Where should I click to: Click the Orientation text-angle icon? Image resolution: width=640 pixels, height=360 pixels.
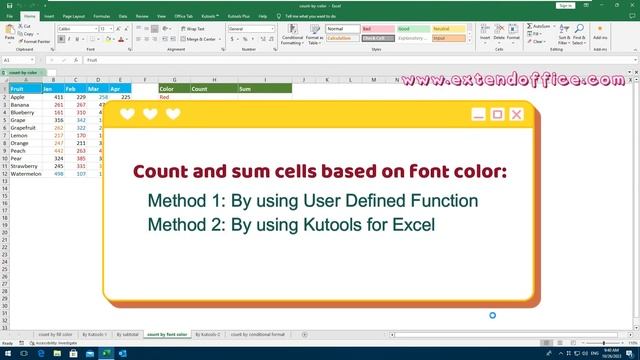pos(165,29)
